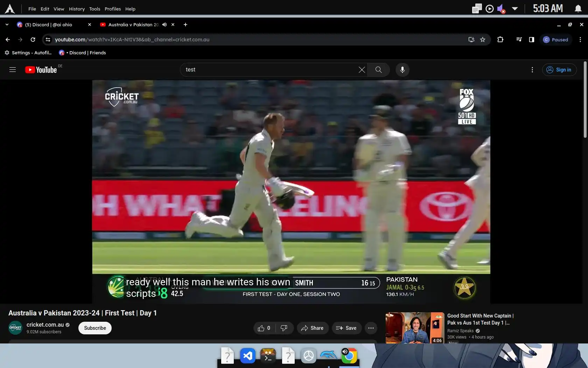Click the Paused profile button

[x=556, y=40]
